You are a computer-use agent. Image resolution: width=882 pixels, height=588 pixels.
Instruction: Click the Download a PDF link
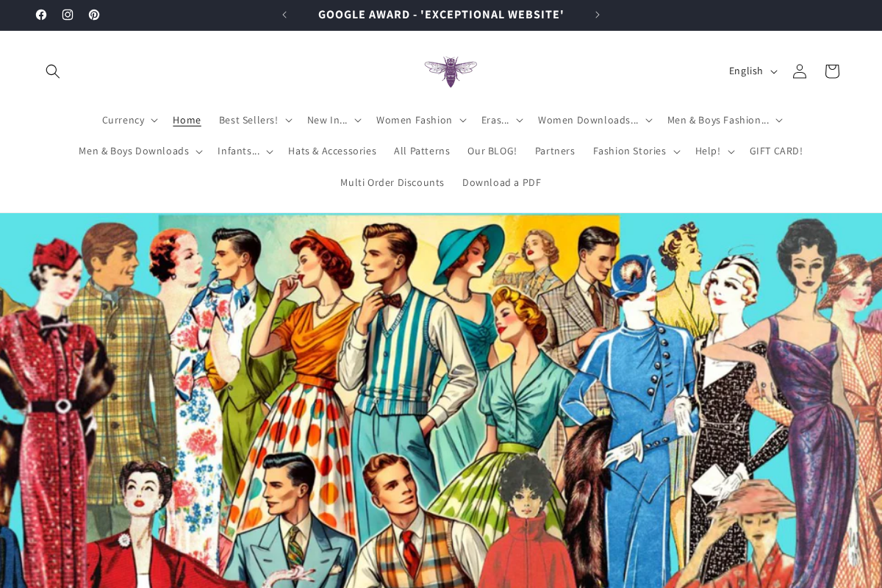tap(501, 182)
